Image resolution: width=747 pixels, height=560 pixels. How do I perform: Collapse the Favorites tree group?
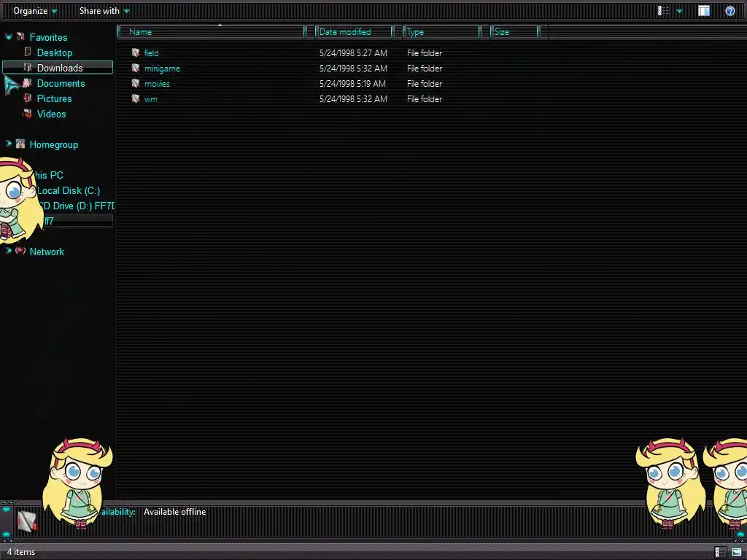click(8, 36)
